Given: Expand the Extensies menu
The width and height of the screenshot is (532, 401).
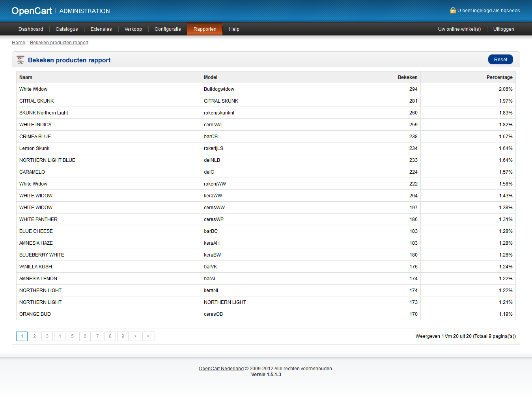Looking at the screenshot, I should click(x=101, y=29).
